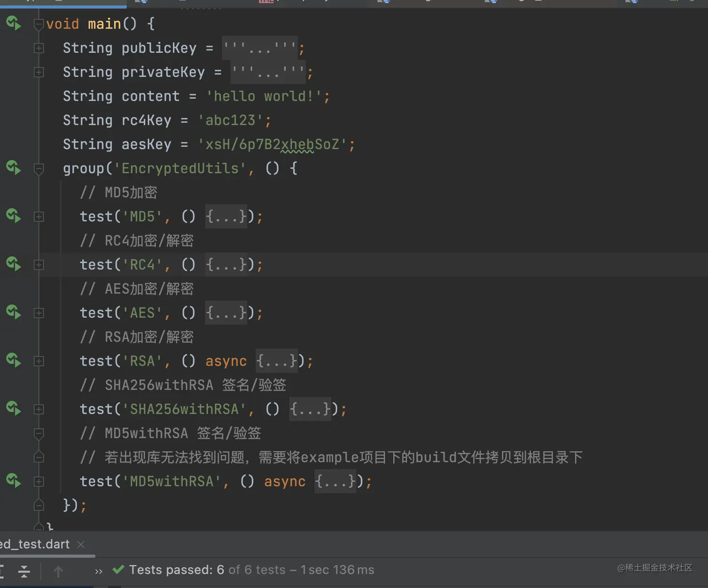This screenshot has height=588, width=708.
Task: Run the EncryptedUtils group gutter icon
Action: (x=14, y=168)
